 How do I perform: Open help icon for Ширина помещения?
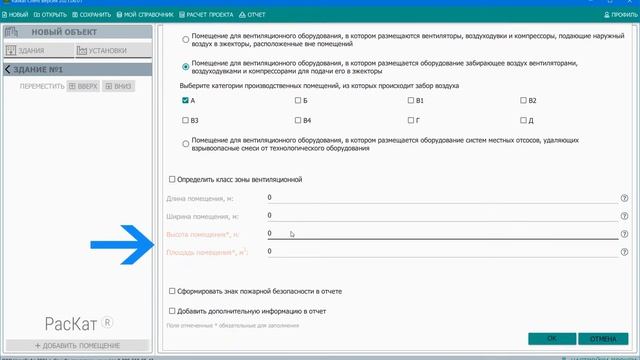click(x=624, y=216)
